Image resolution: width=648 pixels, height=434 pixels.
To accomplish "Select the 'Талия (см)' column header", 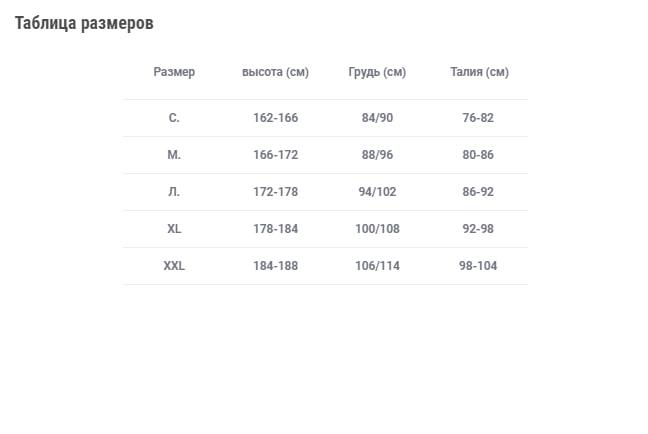I will pos(479,72).
